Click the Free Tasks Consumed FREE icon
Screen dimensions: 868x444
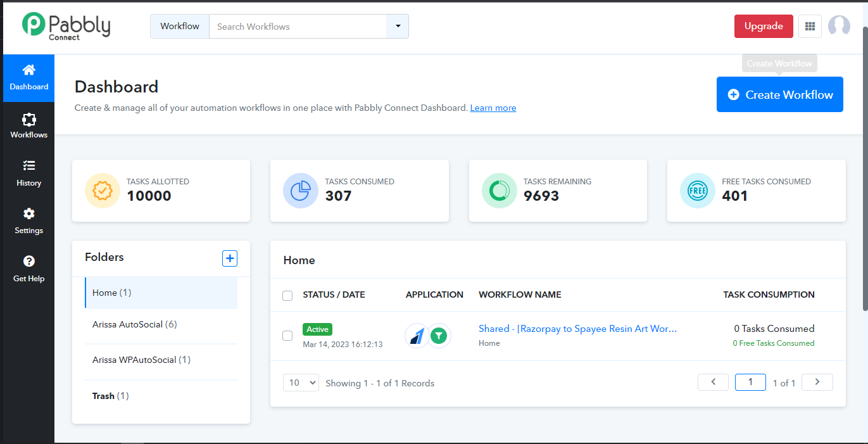(x=697, y=191)
